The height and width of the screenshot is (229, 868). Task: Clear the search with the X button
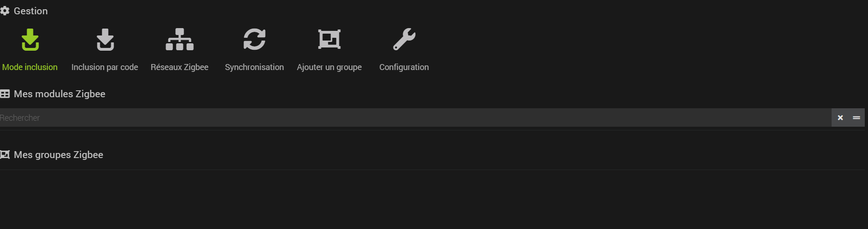coord(840,118)
